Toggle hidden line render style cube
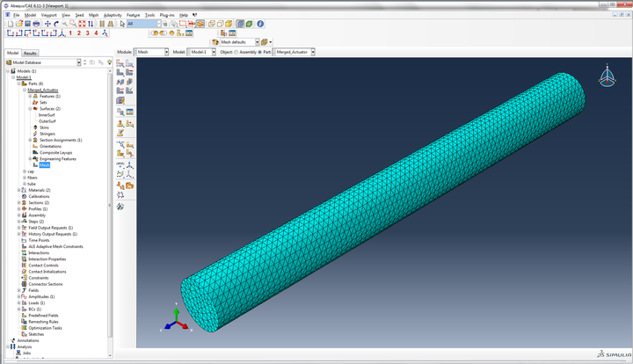Image resolution: width=633 pixels, height=364 pixels. pos(221,25)
